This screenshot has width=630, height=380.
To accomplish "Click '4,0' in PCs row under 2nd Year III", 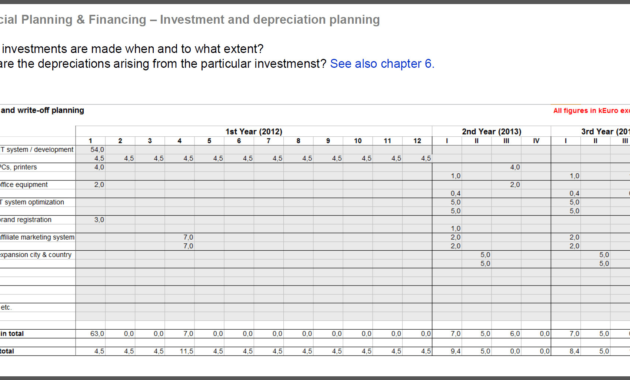I will click(515, 167).
